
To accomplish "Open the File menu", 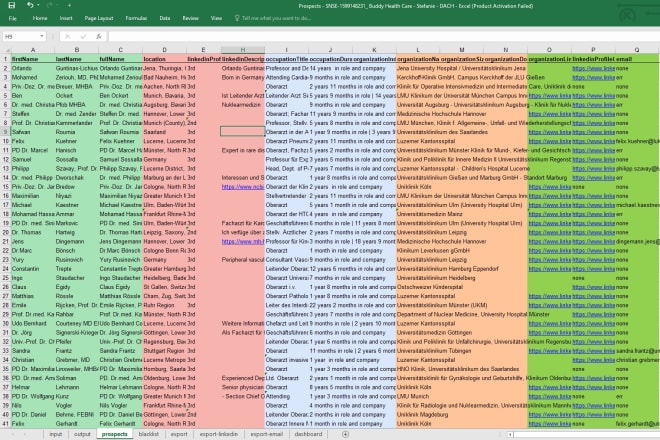I will [x=13, y=18].
